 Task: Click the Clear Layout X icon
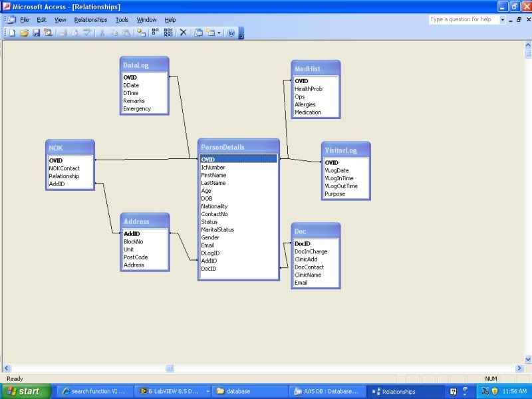184,32
